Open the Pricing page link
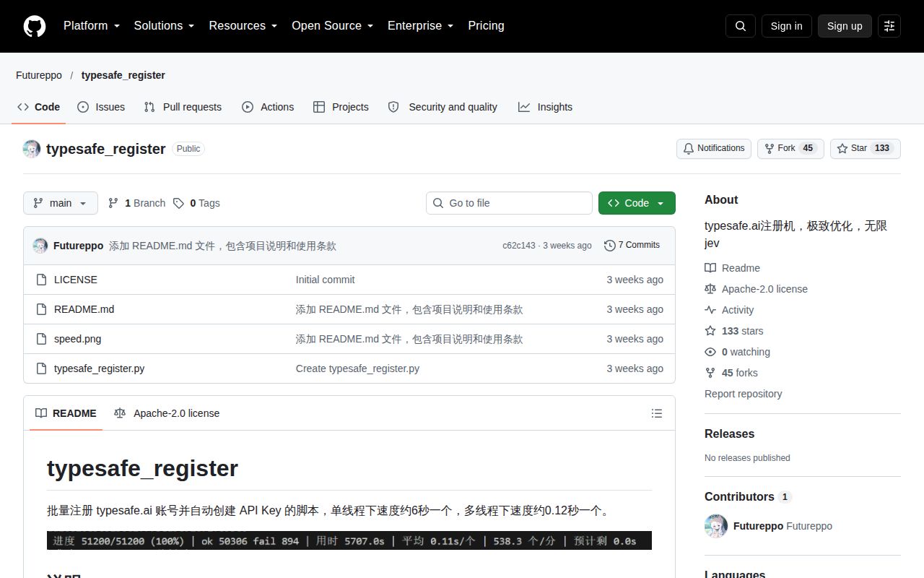Screen dimensions: 924x578 click(x=486, y=26)
